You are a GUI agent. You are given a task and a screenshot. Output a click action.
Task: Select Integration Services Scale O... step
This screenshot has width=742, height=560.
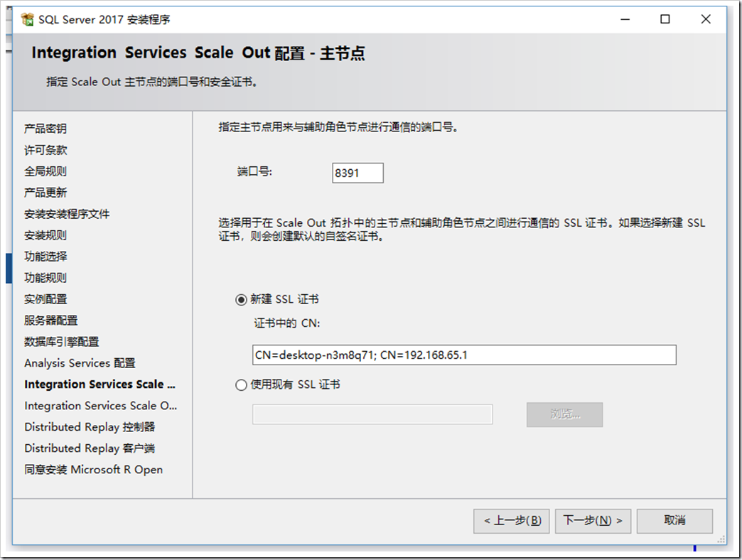(x=101, y=405)
